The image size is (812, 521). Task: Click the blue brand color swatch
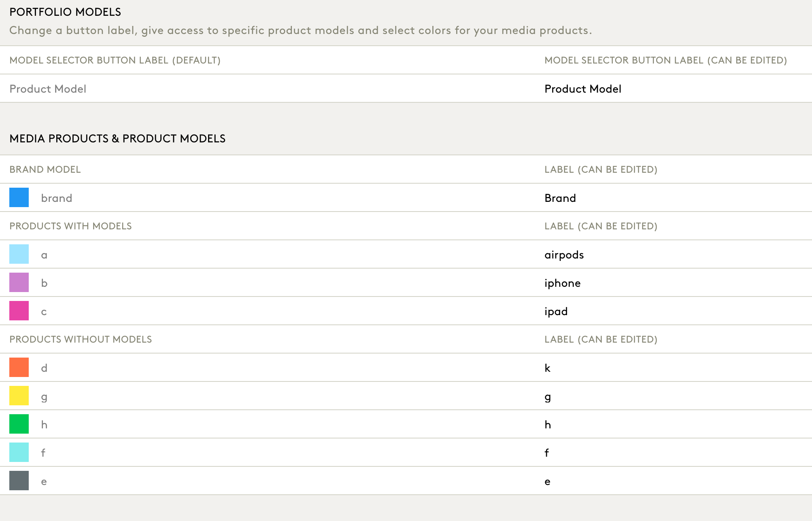19,197
